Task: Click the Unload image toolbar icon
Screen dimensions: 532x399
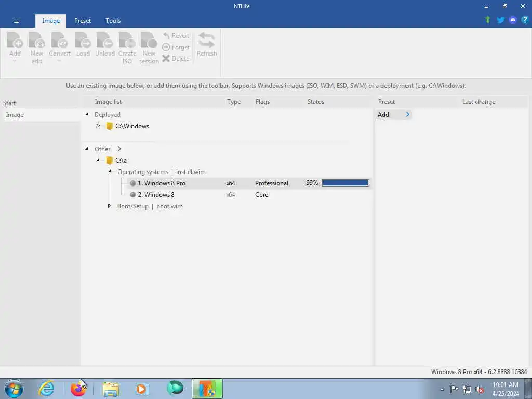Action: point(104,41)
